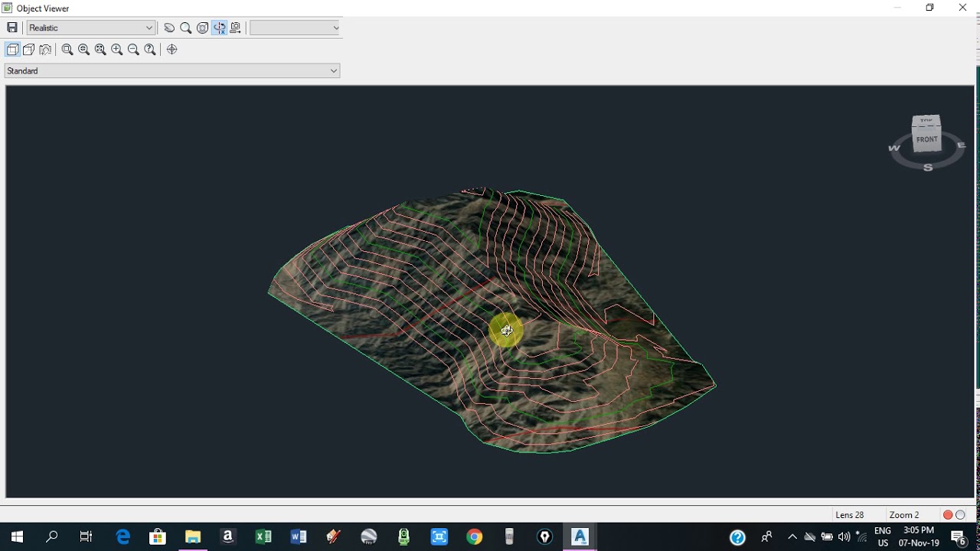The image size is (980, 551).
Task: Open Task View from the taskbar
Action: tap(86, 537)
